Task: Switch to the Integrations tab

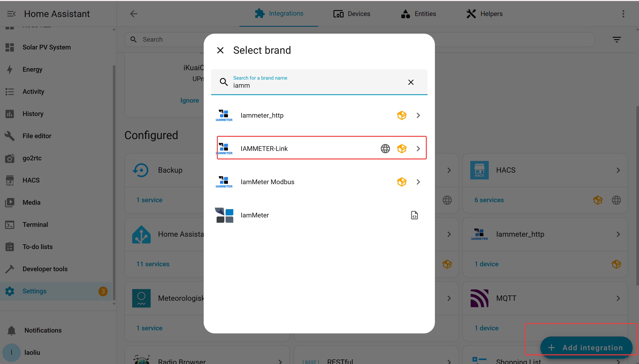Action: (279, 14)
